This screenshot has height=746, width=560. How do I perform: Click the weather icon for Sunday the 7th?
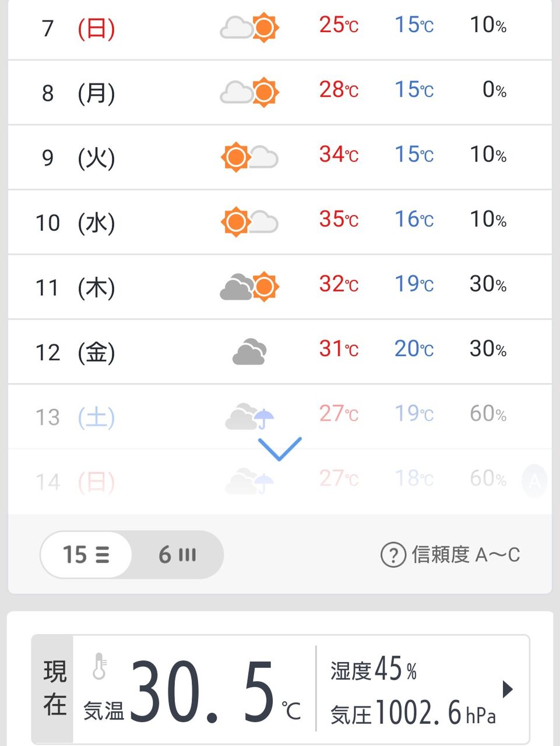[249, 27]
